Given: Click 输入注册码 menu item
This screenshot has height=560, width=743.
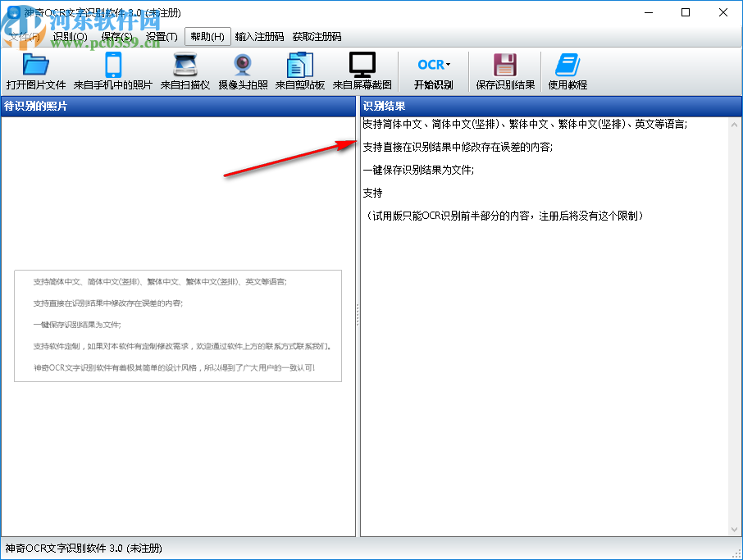Looking at the screenshot, I should coord(259,36).
